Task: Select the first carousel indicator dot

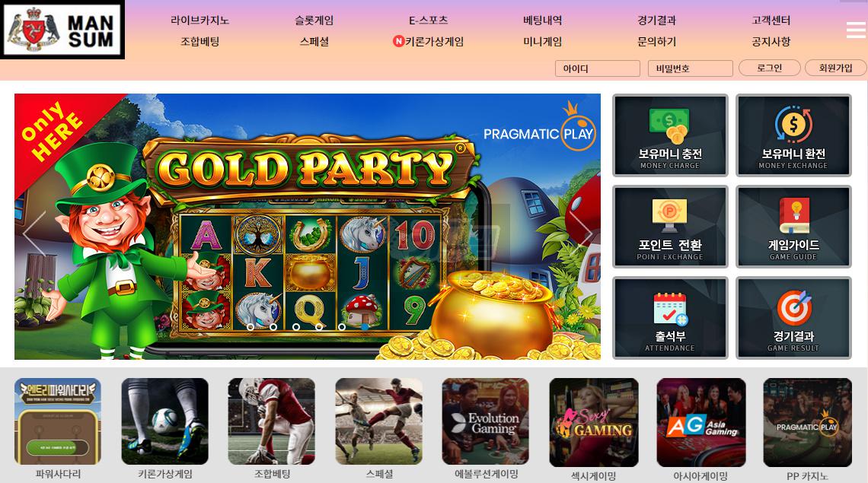Action: 251,327
